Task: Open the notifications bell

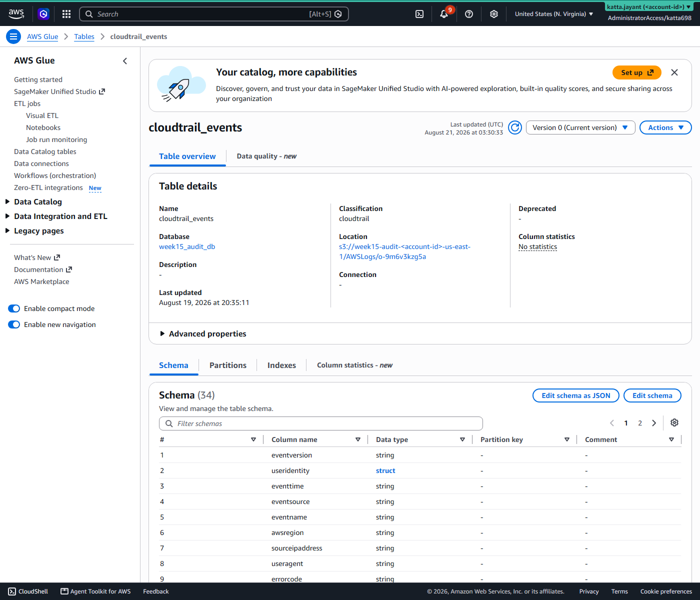Action: tap(444, 14)
